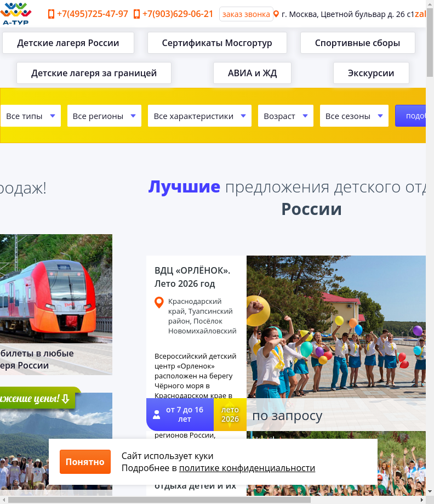Call number +7(903)629-06-21
The image size is (434, 504).
178,14
